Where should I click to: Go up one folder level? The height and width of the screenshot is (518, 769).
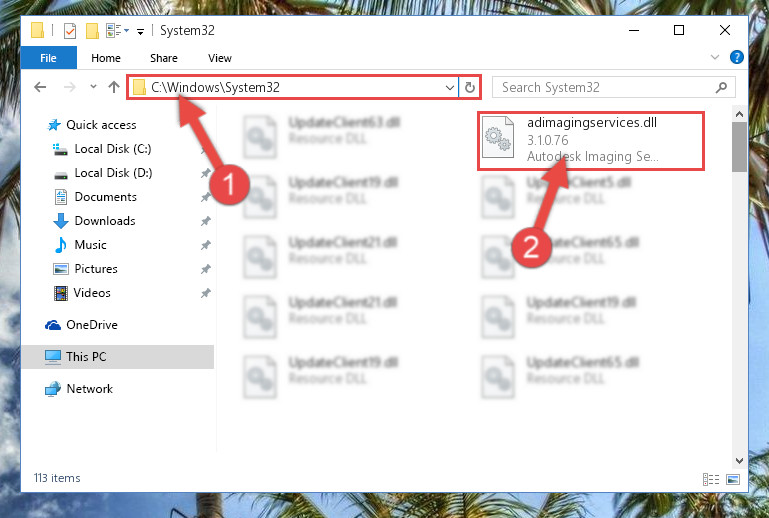[x=114, y=87]
